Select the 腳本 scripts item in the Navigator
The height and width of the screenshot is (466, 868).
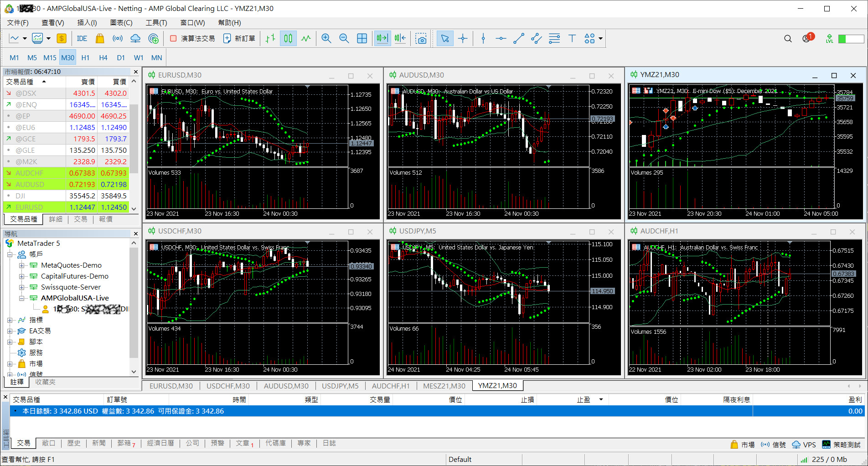click(x=36, y=342)
